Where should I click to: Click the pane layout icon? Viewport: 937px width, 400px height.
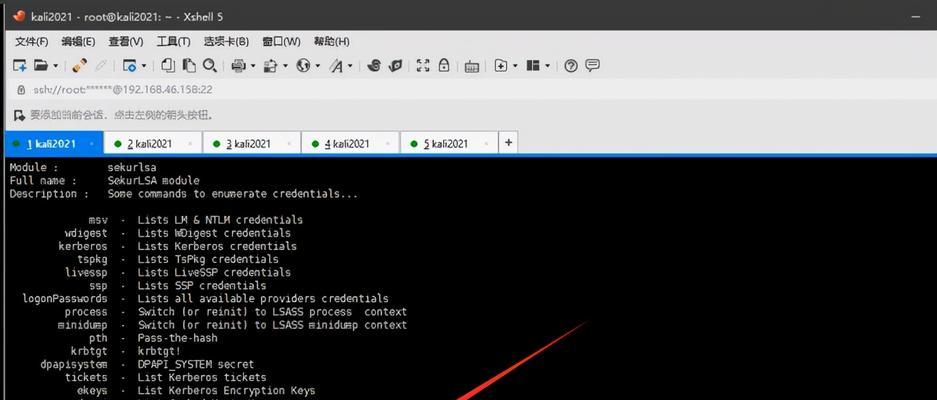click(533, 66)
